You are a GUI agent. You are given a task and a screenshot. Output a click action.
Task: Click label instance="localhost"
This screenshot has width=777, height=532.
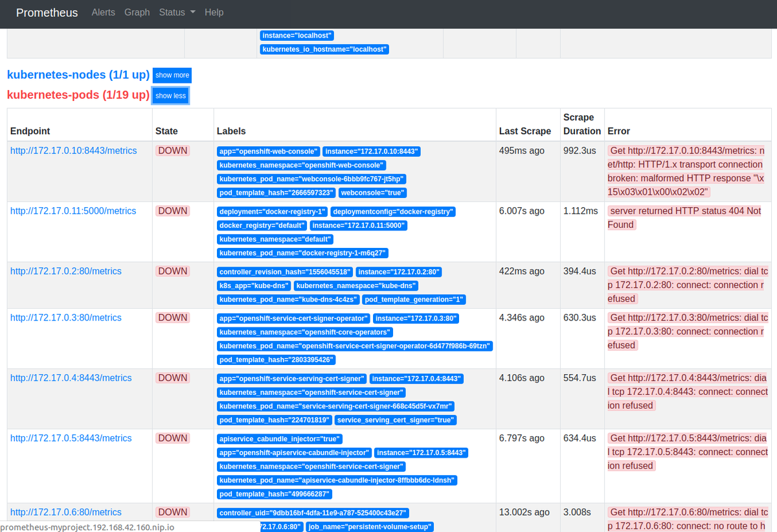[297, 36]
